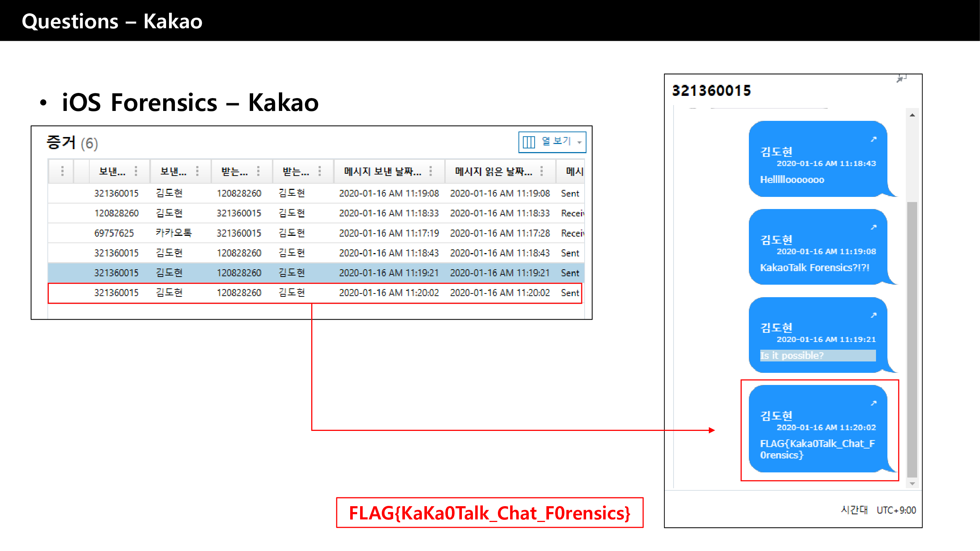Click the chat scrollbar down arrow
Image resolution: width=980 pixels, height=551 pixels.
[912, 484]
